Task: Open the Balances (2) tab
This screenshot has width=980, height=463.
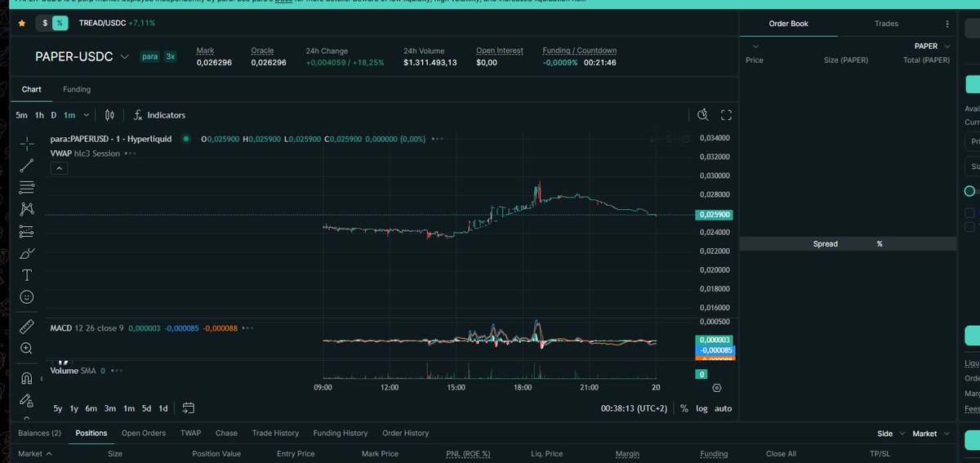Action: point(39,433)
